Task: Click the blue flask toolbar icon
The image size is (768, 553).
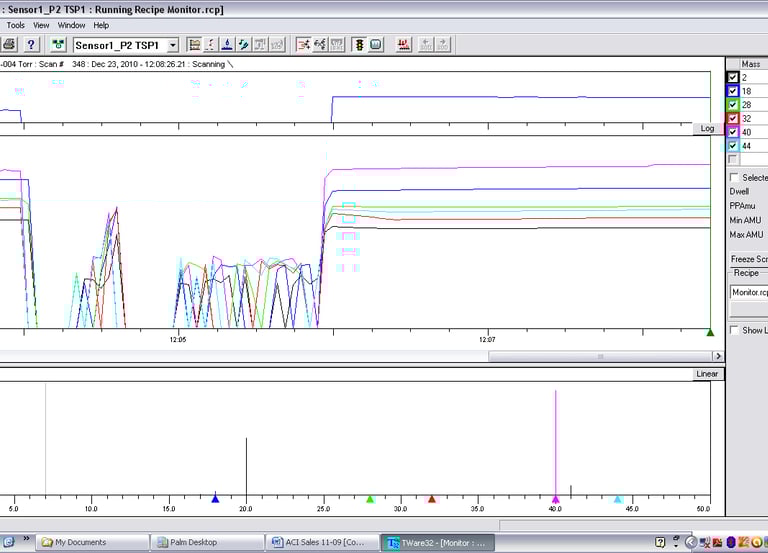Action: 227,45
